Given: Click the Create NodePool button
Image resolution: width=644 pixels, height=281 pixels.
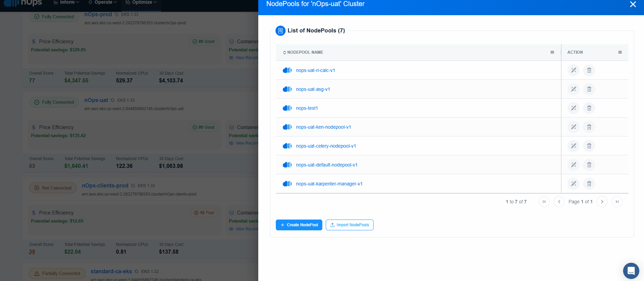Looking at the screenshot, I should pyautogui.click(x=299, y=225).
